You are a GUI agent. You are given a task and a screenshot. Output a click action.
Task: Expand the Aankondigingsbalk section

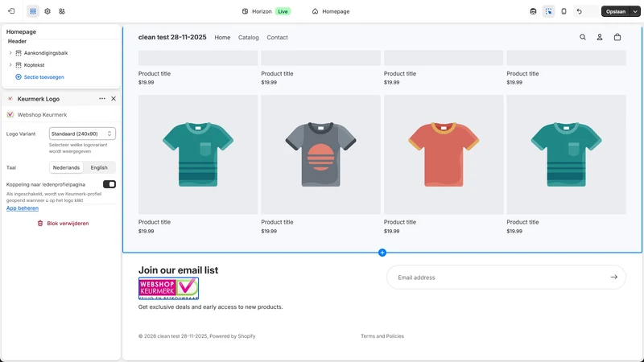click(10, 53)
